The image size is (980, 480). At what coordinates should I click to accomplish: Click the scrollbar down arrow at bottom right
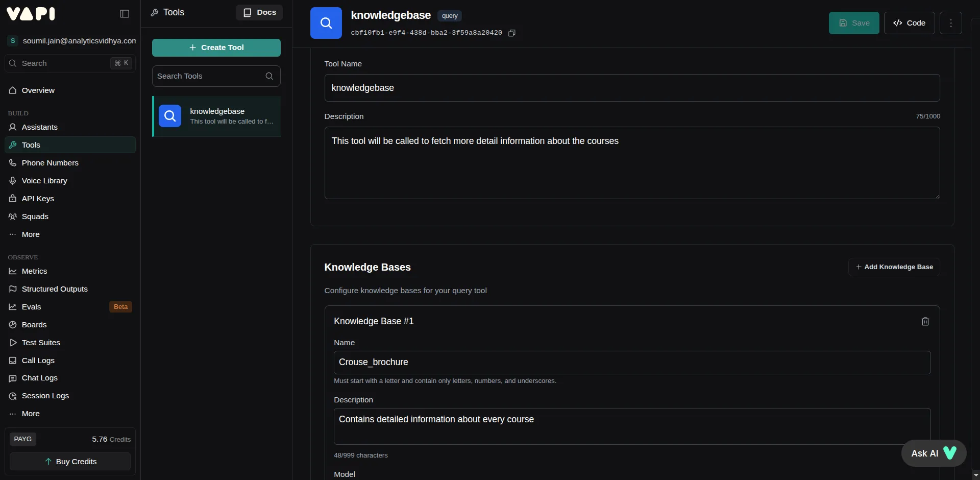coord(975,475)
